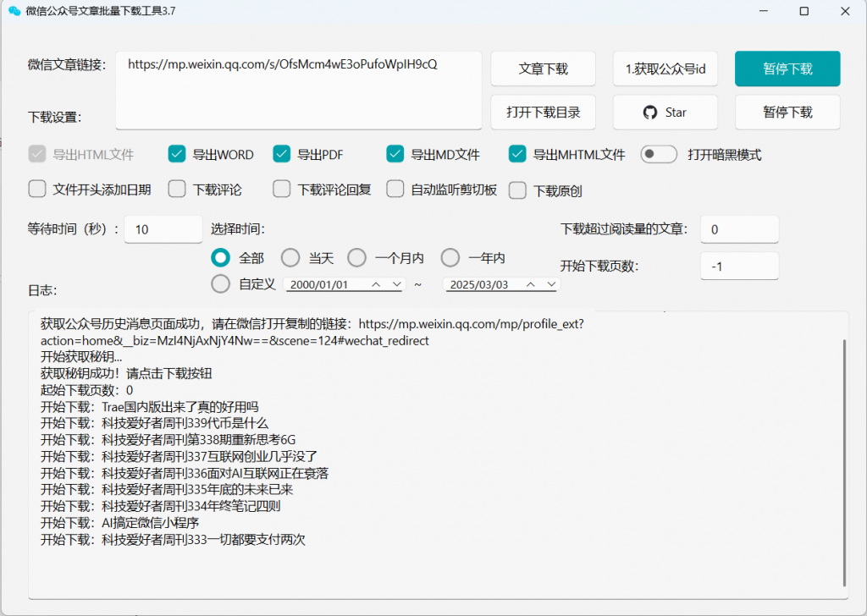The height and width of the screenshot is (616, 867).
Task: Click log line 获取秘钥成功！请点击下载按钮
Action: tap(126, 373)
